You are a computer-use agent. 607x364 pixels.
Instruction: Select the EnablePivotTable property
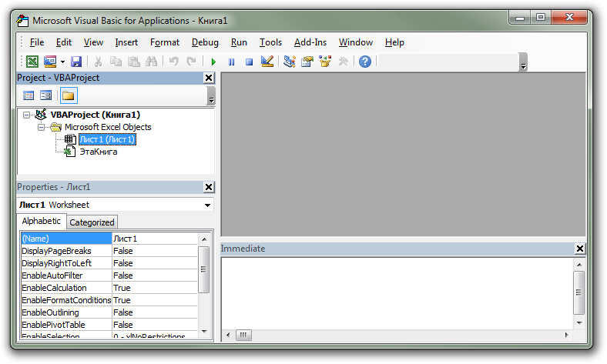66,325
